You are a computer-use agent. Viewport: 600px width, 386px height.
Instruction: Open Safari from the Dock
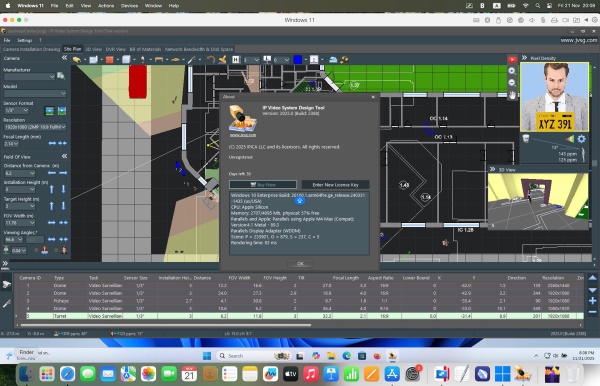67,374
